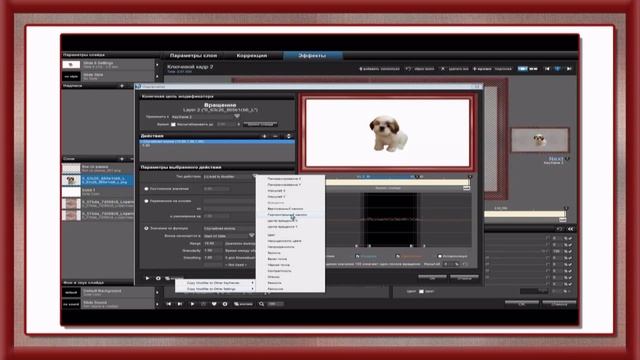Click the undo-arrow icon in the keyframe toolbar
Screen dimensions: 640x360
point(408,69)
